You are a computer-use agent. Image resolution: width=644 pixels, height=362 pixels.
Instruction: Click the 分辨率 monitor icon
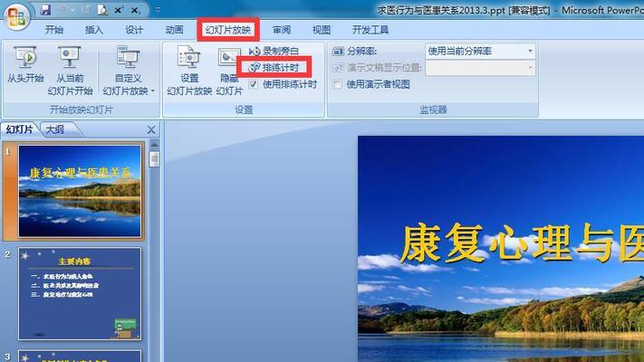(x=338, y=52)
